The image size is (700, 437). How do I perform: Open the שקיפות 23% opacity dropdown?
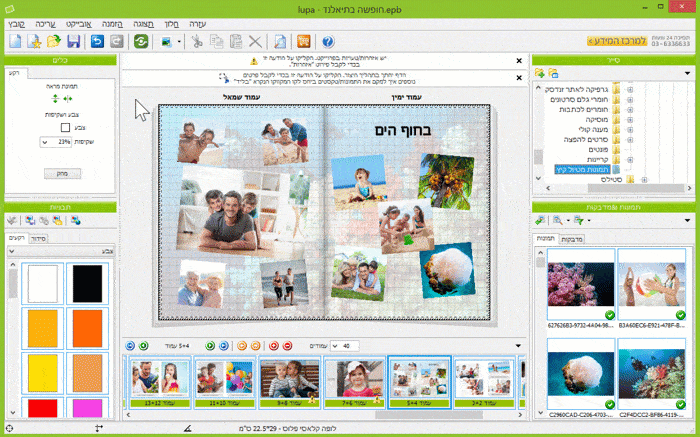46,143
